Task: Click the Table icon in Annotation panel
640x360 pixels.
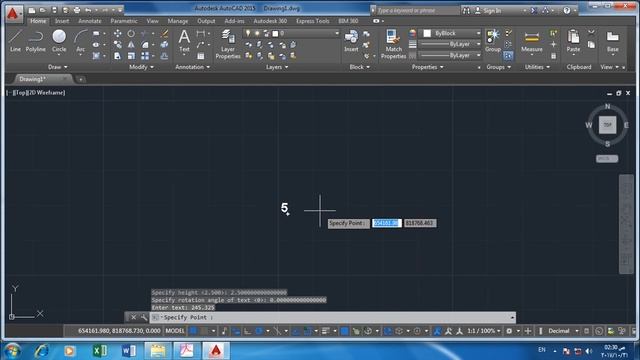Action: click(x=200, y=56)
